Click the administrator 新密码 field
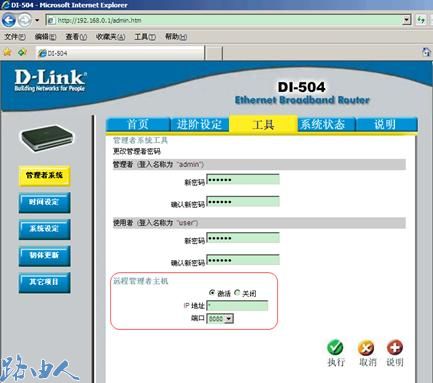 243,180
